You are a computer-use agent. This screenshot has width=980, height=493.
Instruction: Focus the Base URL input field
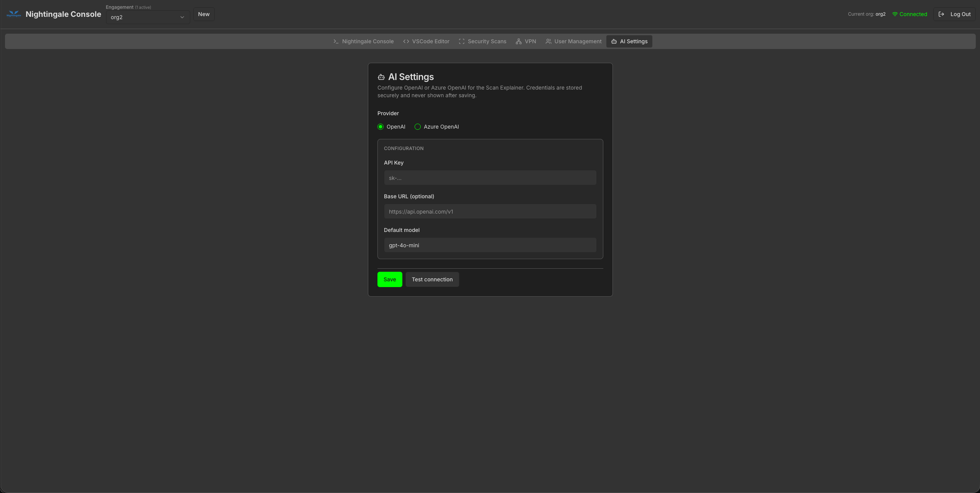coord(490,211)
